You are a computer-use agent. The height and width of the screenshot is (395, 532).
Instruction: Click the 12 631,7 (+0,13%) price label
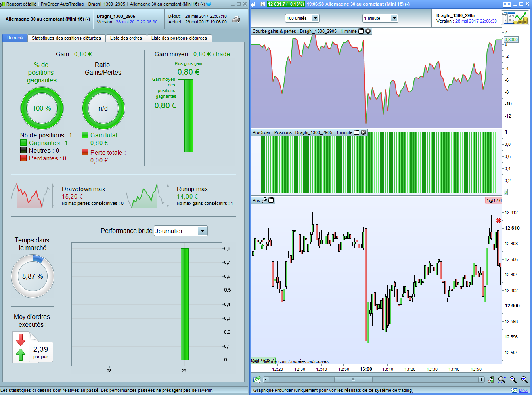(x=285, y=4)
